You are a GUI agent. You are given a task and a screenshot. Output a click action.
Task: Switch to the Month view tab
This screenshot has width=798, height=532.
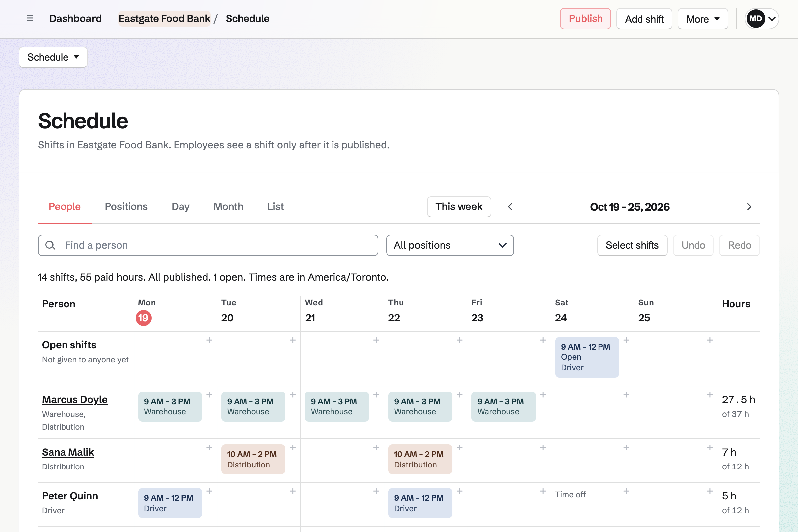click(228, 206)
